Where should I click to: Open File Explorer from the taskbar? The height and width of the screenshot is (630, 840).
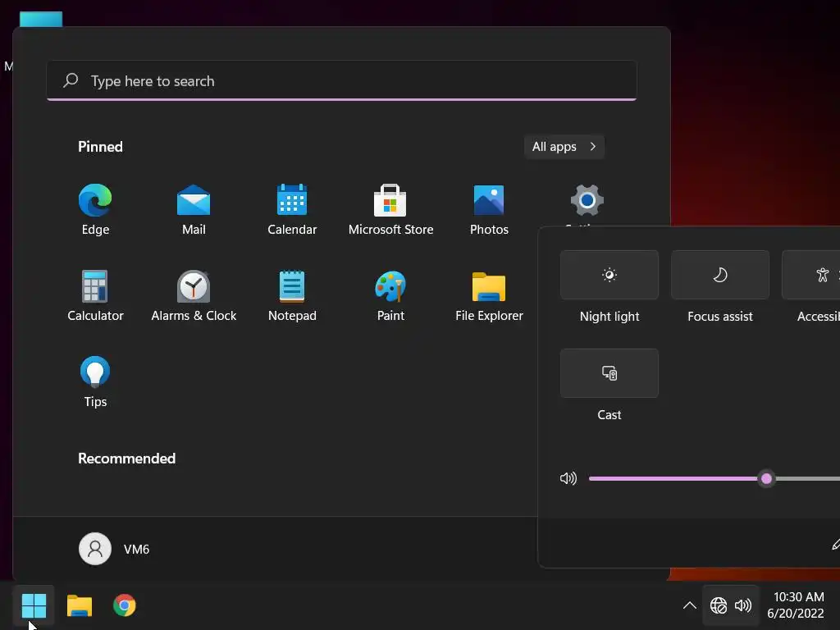80,606
